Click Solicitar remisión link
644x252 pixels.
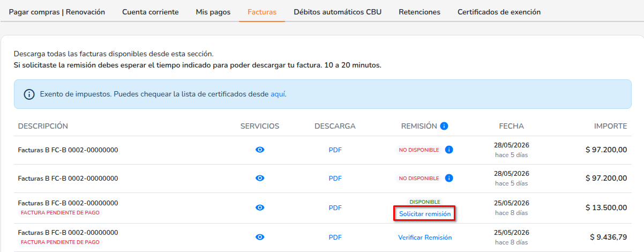(x=425, y=214)
